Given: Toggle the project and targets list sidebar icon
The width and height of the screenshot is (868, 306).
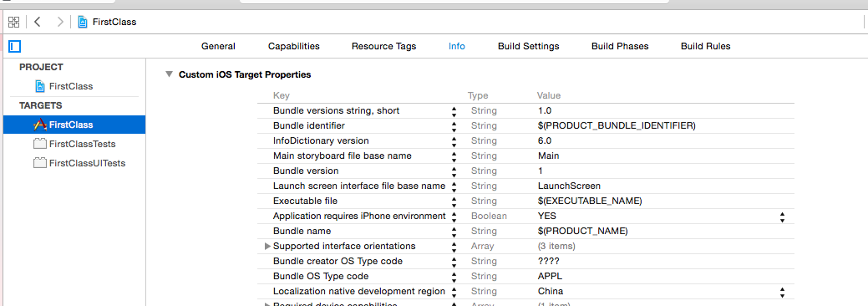Looking at the screenshot, I should coord(15,46).
